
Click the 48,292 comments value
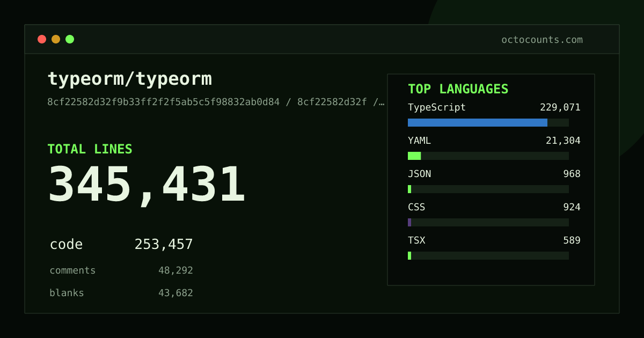[175, 270]
